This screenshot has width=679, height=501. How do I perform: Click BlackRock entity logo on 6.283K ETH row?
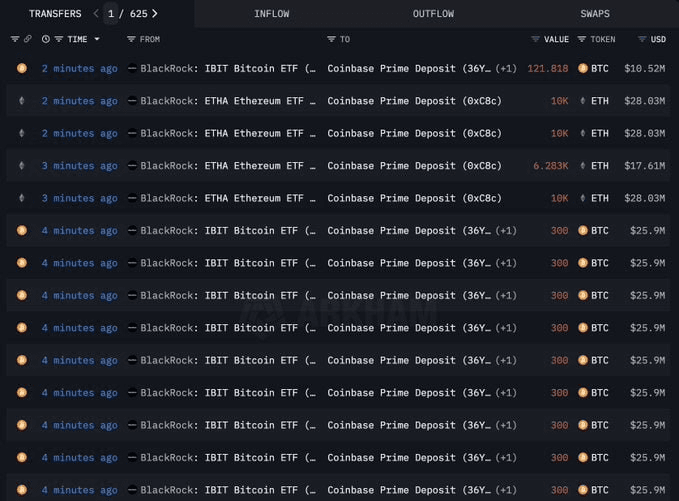coord(133,166)
